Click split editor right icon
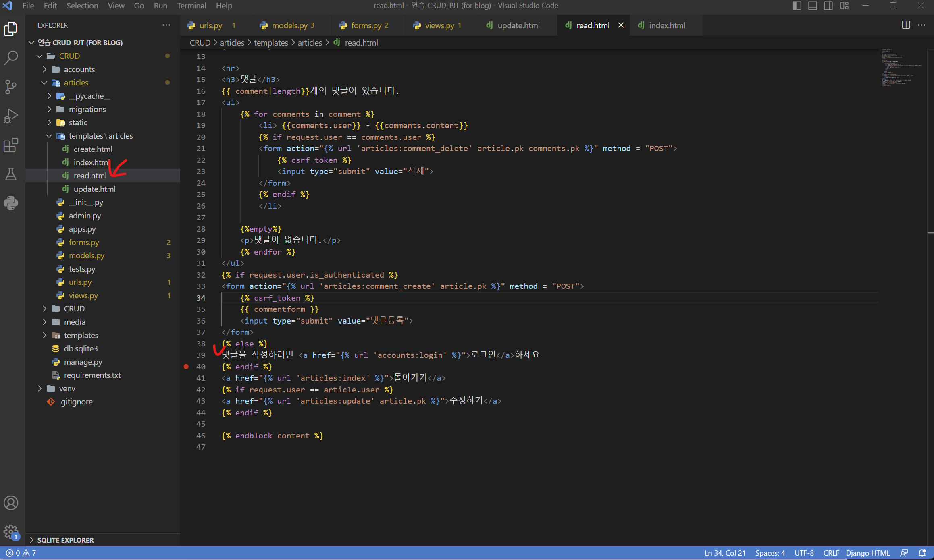Image resolution: width=934 pixels, height=560 pixels. 906,25
